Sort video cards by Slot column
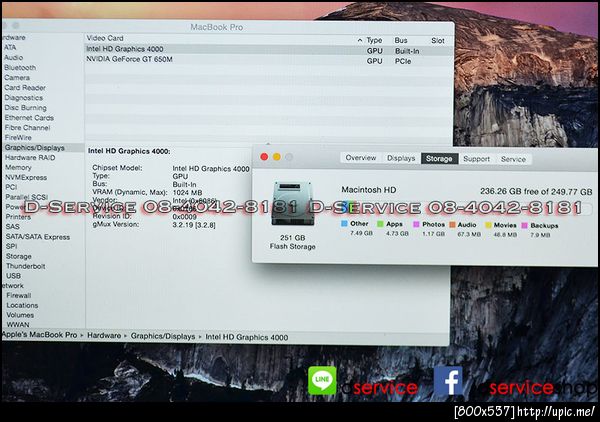 438,41
